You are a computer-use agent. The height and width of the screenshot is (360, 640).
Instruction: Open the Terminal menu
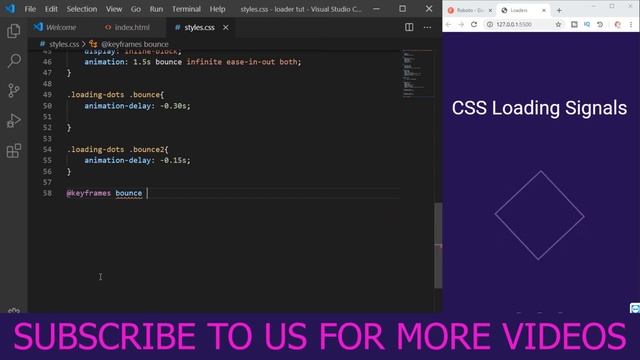186,9
